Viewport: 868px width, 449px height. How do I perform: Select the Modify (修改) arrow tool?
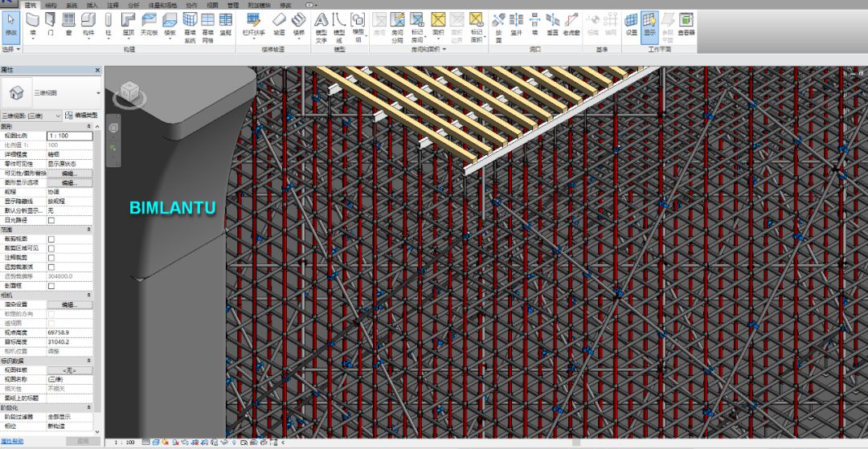coord(11,27)
